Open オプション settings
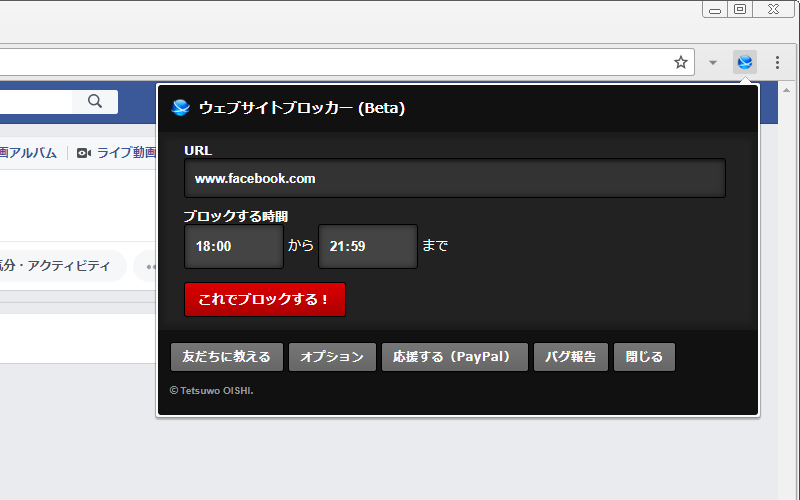 332,357
